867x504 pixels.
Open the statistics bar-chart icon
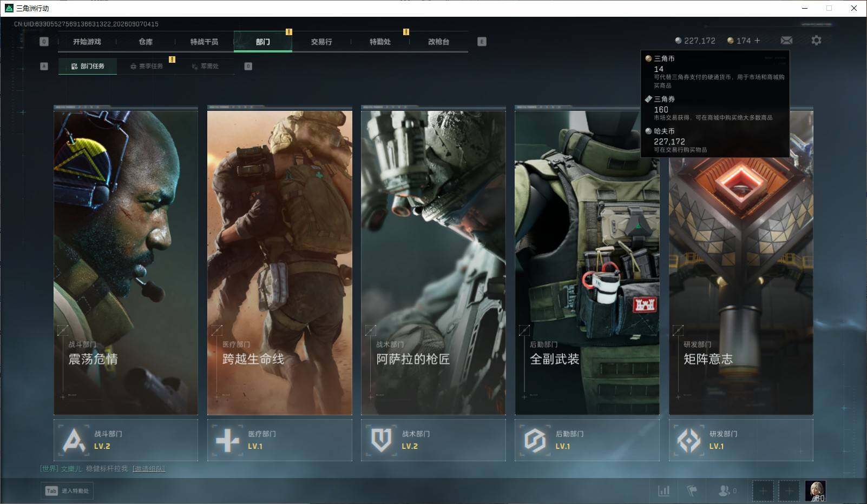coord(664,490)
